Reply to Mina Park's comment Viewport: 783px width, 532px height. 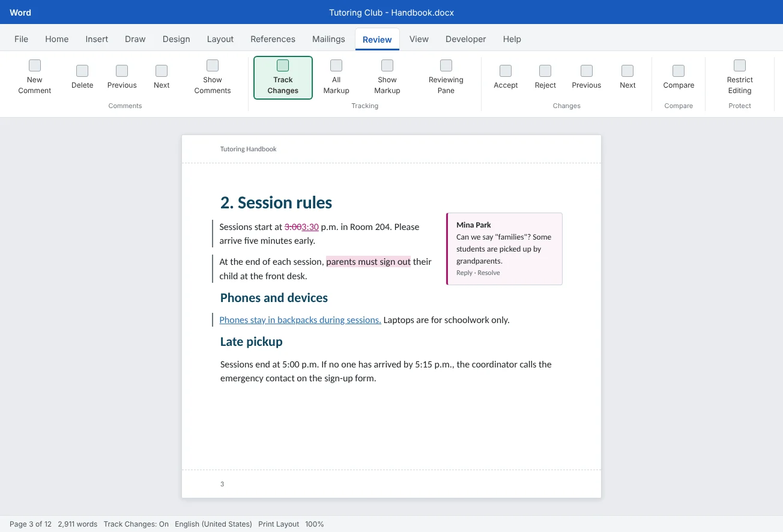[x=464, y=273]
